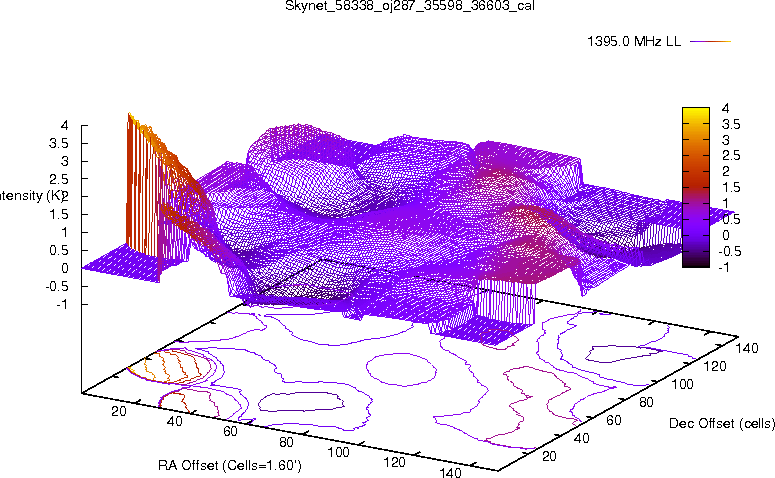Click tick label 80 on the RA Offset axis

click(x=286, y=442)
